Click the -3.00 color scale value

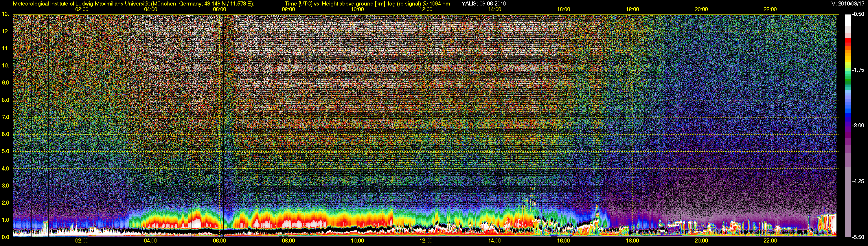[858, 126]
